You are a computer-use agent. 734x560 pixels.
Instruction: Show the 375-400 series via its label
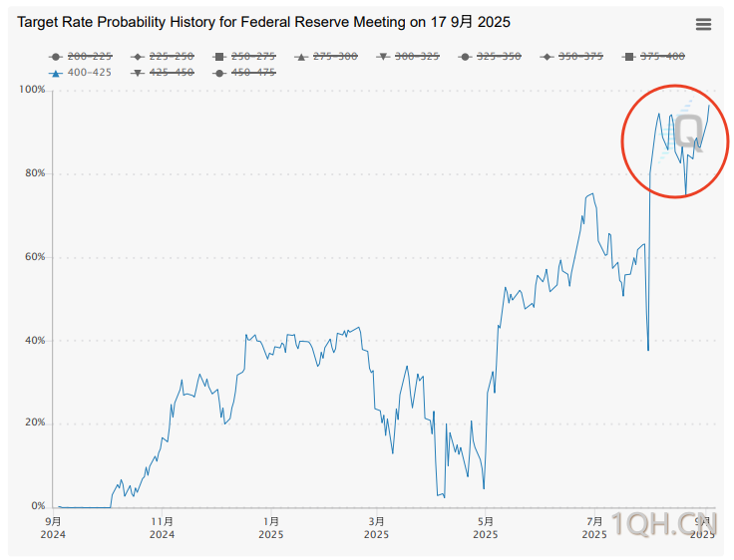(x=662, y=57)
